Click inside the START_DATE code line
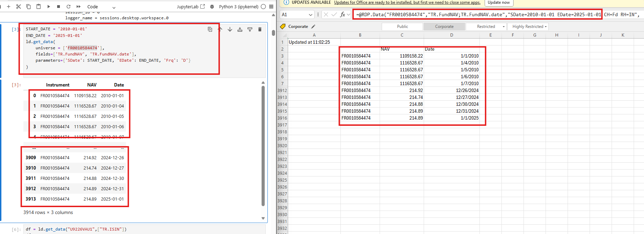Screen dimensions: 644x234 click(x=56, y=29)
